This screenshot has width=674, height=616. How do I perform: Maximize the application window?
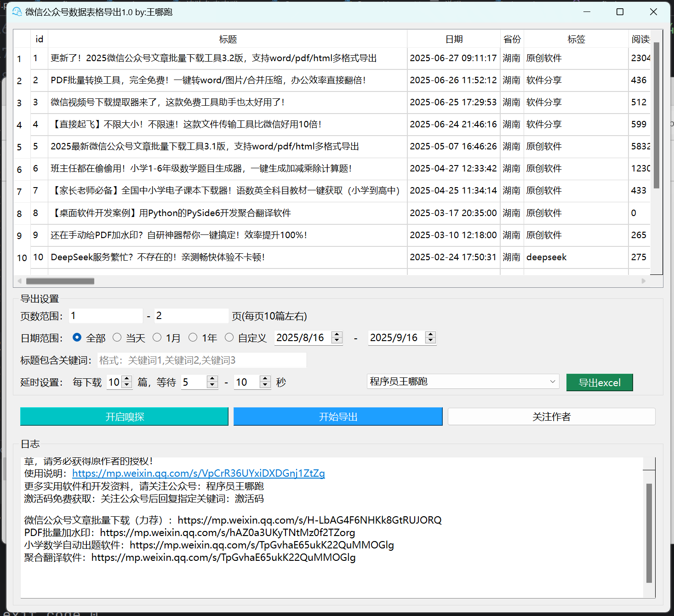point(620,12)
